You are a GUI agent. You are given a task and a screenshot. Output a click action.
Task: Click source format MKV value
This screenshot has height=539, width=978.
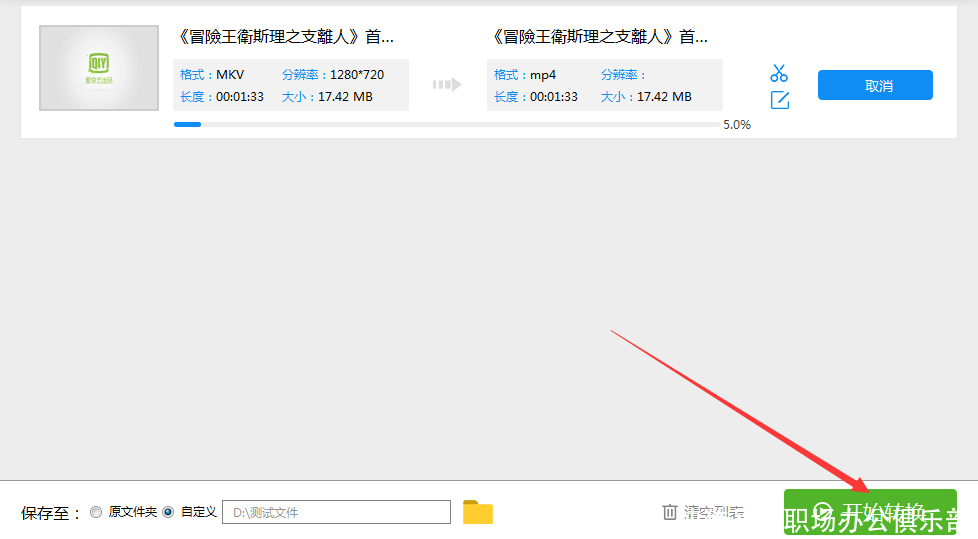(x=230, y=75)
